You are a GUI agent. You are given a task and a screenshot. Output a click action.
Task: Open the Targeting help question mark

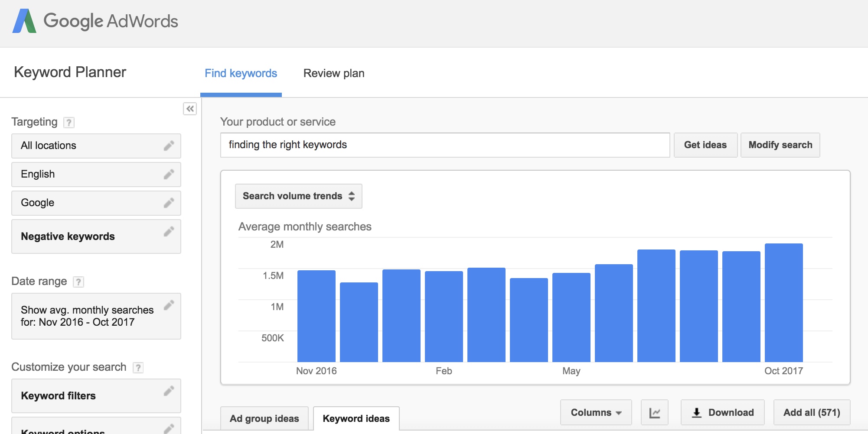69,123
